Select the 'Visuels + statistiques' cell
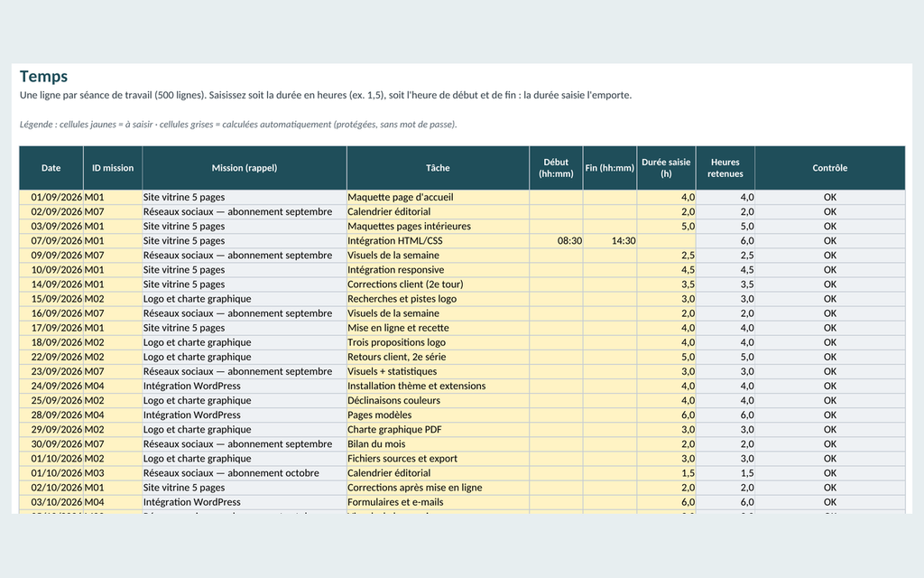This screenshot has height=578, width=924. (x=438, y=371)
